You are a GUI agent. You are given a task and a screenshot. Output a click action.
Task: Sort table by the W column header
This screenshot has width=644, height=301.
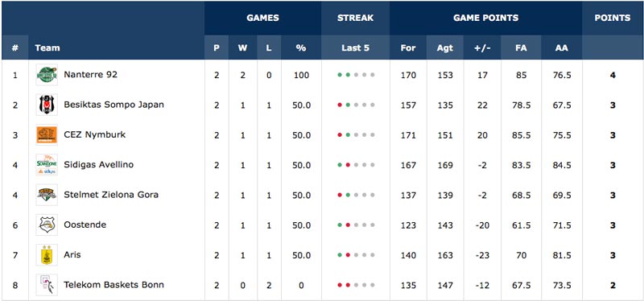tap(243, 47)
